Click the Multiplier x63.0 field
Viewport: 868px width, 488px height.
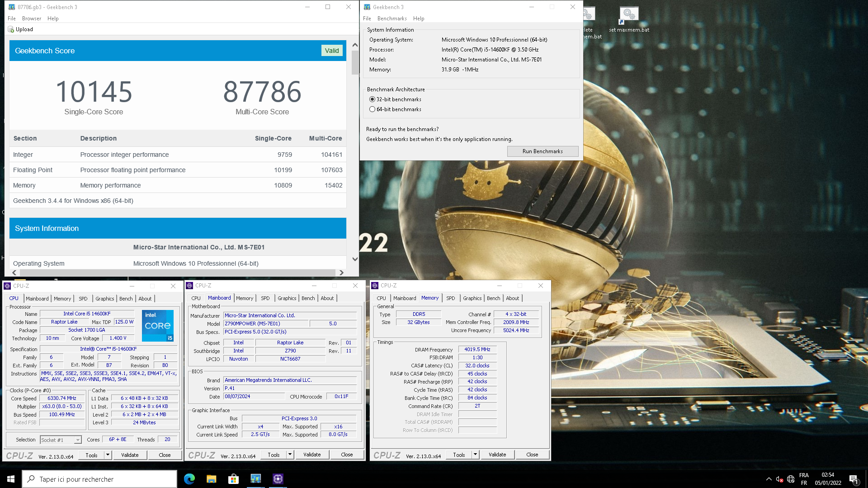[62, 407]
